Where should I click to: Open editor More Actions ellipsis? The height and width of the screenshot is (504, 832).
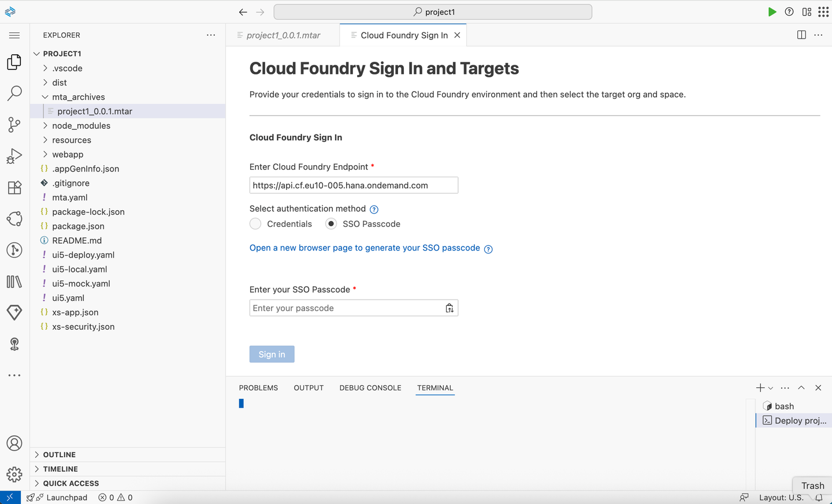(818, 35)
